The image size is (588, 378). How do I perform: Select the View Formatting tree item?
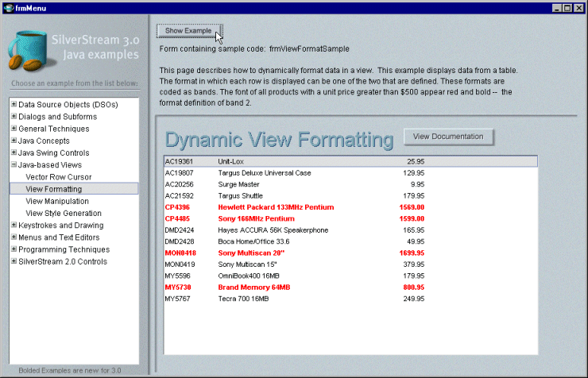pos(74,189)
